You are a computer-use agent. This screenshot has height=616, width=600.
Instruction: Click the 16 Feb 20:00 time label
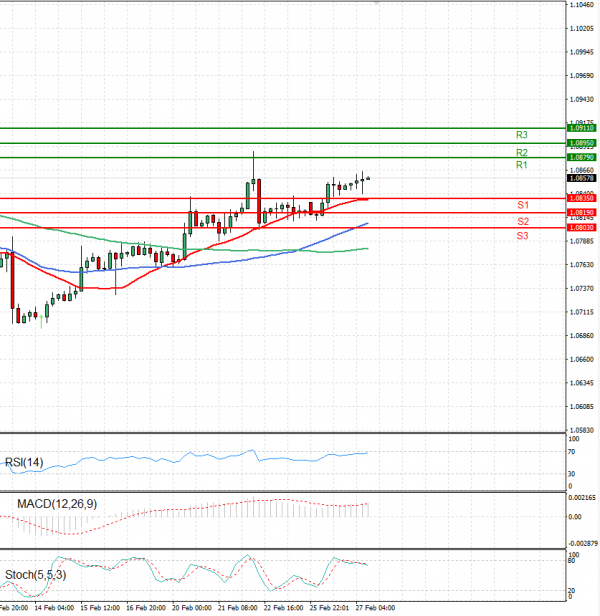(x=146, y=608)
